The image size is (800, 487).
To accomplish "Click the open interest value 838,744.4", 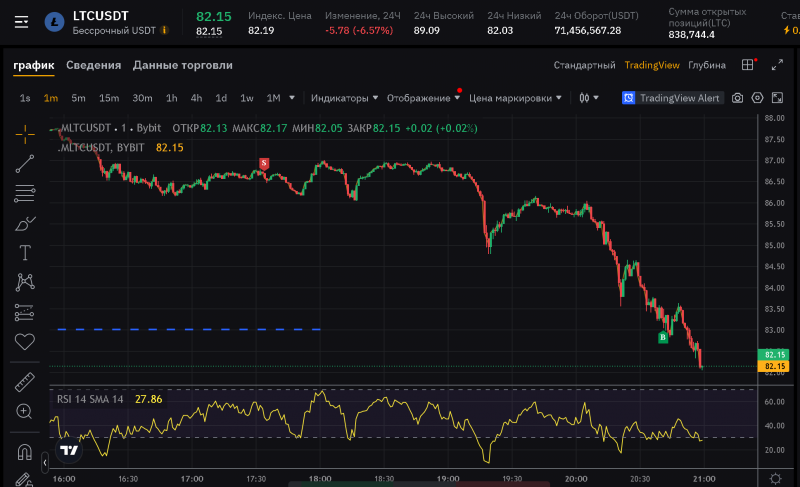I will pyautogui.click(x=691, y=35).
